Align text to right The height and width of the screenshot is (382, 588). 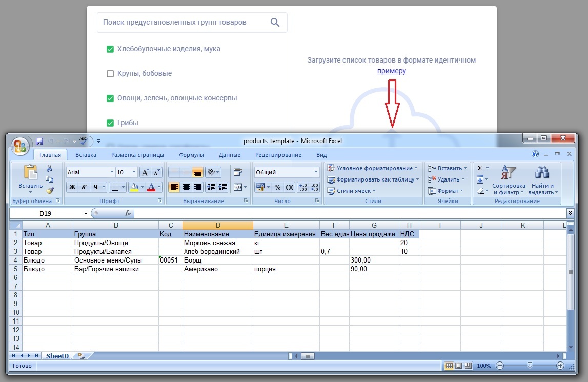click(198, 187)
